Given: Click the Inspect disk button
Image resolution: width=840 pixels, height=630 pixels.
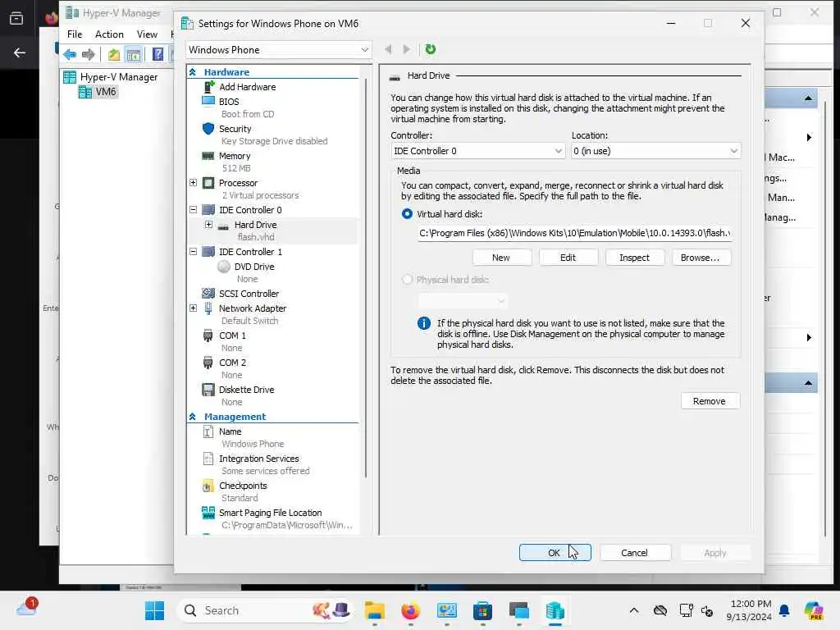Looking at the screenshot, I should 635,258.
